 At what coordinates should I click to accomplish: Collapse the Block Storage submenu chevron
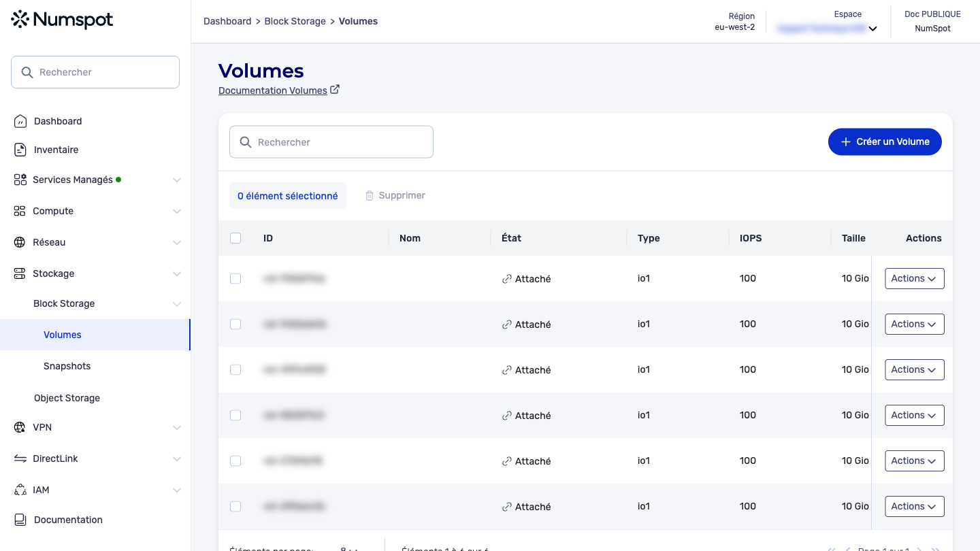pyautogui.click(x=177, y=304)
